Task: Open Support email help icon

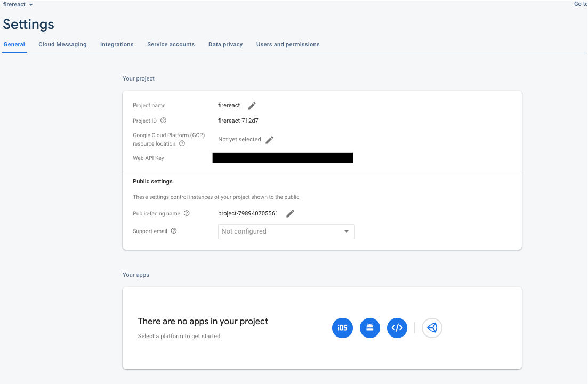Action: click(174, 231)
